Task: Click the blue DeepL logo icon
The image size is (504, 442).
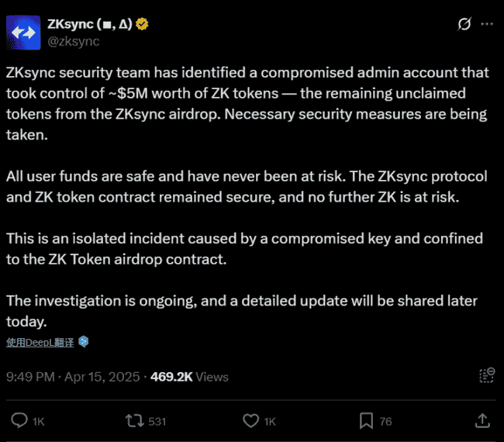Action: point(84,342)
